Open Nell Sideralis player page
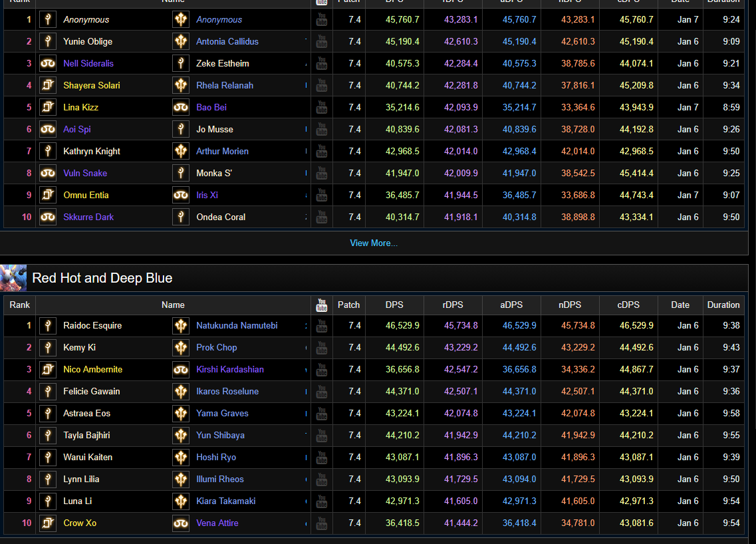This screenshot has height=544, width=756. (88, 63)
